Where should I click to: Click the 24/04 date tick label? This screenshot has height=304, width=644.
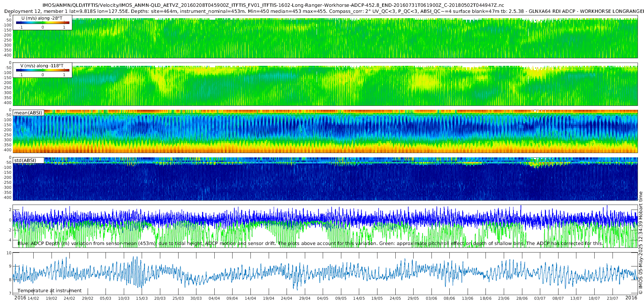click(x=287, y=298)
